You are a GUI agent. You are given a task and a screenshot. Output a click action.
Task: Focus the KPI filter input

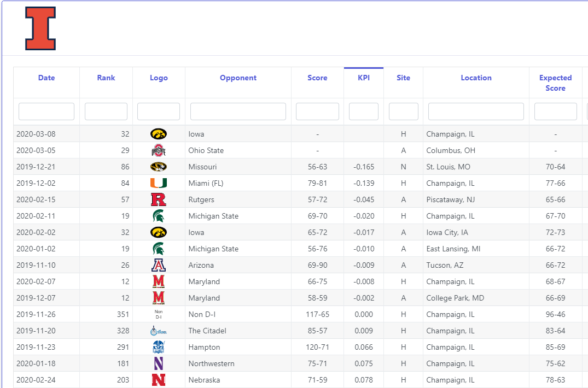364,111
